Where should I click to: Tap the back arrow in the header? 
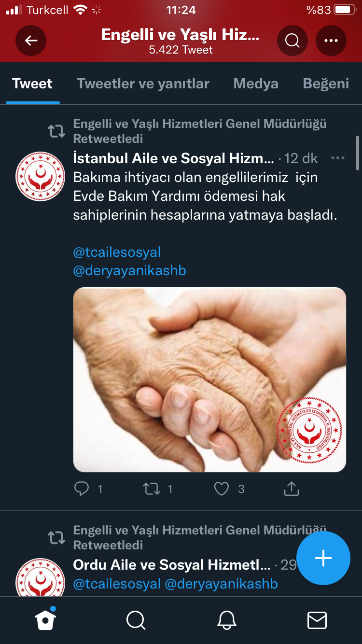coord(31,41)
